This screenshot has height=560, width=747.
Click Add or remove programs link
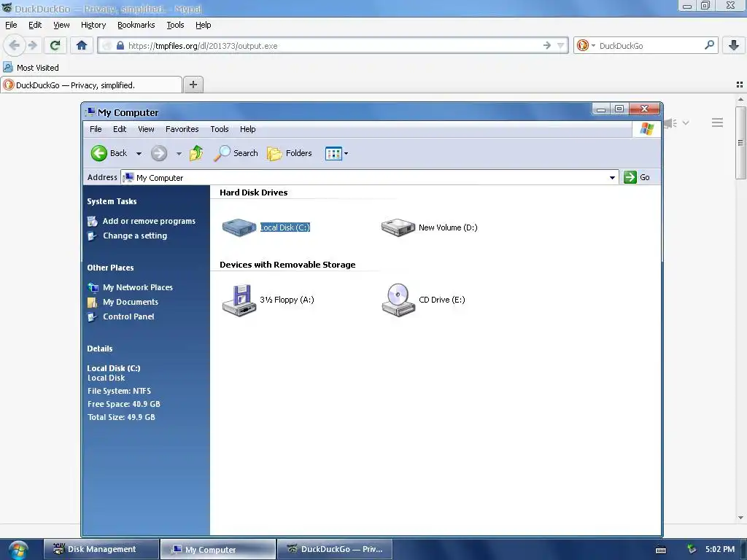pos(149,221)
